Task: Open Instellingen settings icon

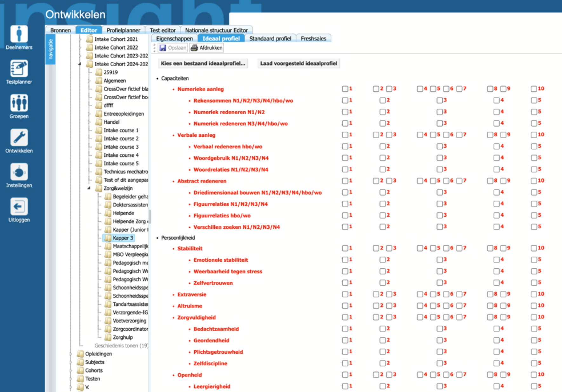Action: (19, 172)
